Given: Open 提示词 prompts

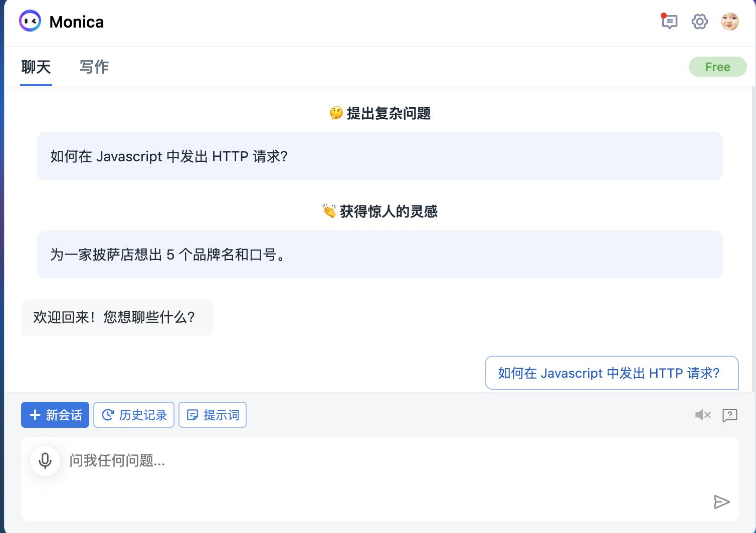Looking at the screenshot, I should click(x=213, y=415).
